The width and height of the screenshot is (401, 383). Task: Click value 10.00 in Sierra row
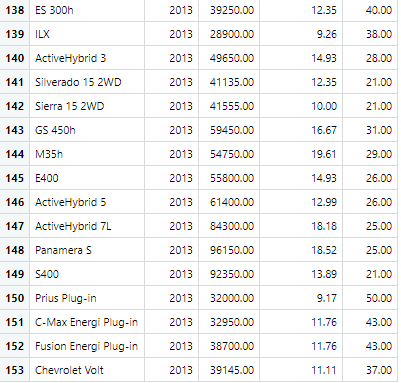[x=301, y=106]
